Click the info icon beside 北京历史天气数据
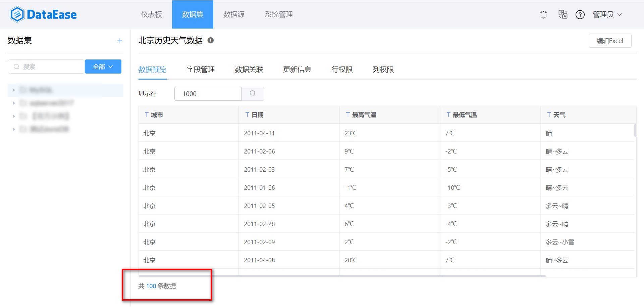Screen dimensions: 644x307 click(211, 40)
